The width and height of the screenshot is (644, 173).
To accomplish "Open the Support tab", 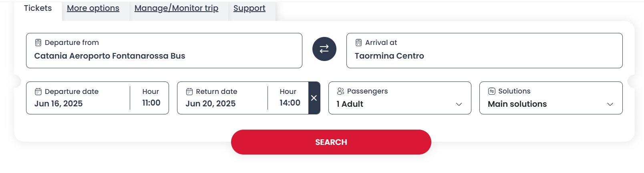I will pyautogui.click(x=249, y=8).
